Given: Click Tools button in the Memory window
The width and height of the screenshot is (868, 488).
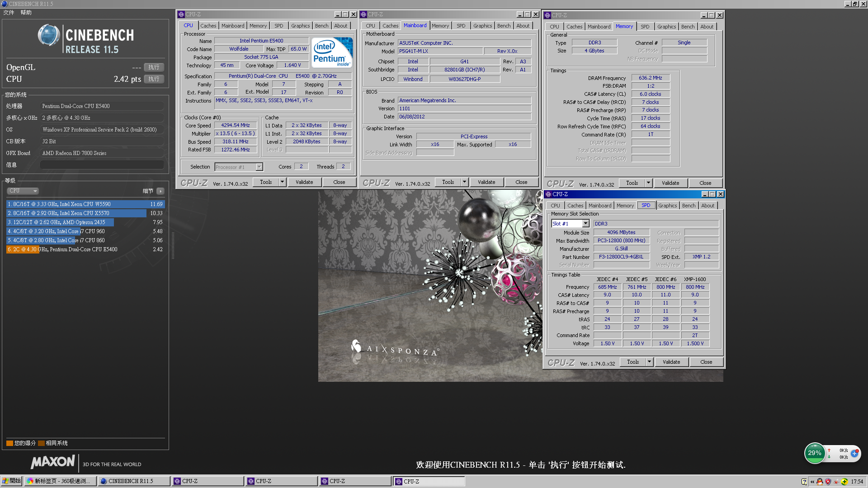Looking at the screenshot, I should pos(632,183).
